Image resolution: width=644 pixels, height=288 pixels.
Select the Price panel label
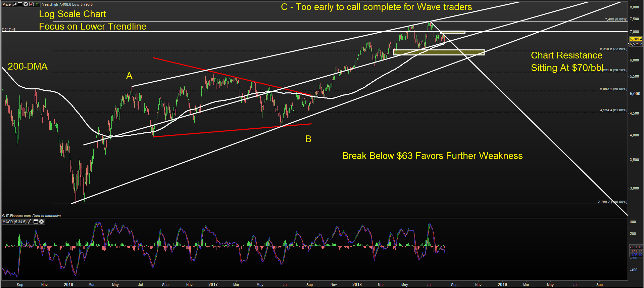[7, 4]
